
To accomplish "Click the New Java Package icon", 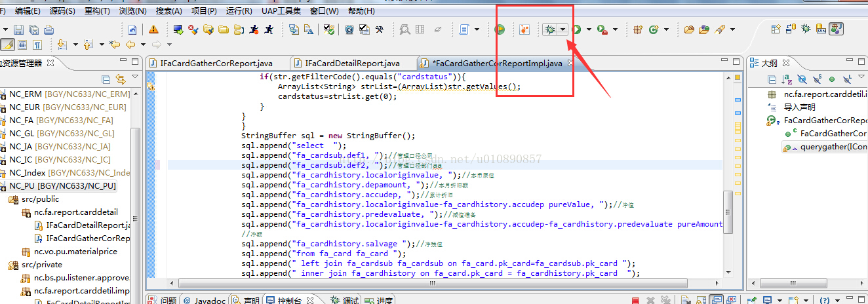I will [x=638, y=29].
